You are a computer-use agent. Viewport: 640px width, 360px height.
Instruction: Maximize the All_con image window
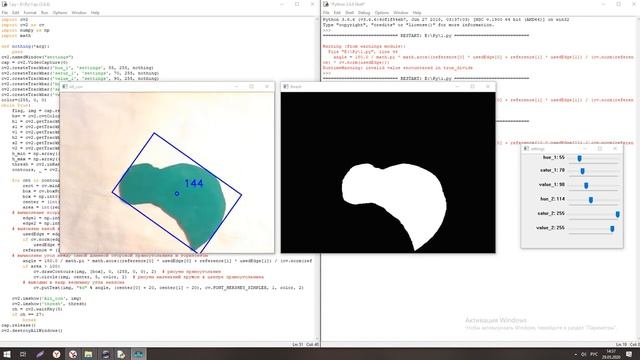pyautogui.click(x=251, y=87)
